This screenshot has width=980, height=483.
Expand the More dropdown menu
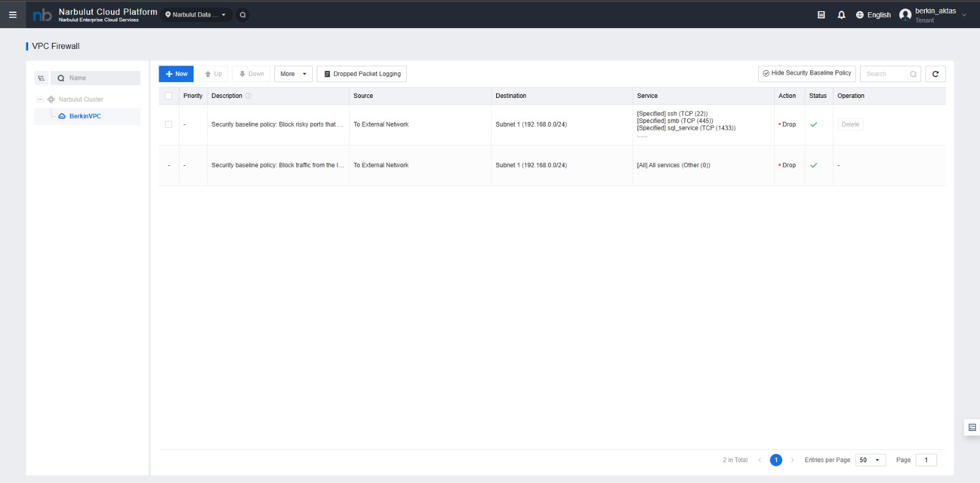click(x=293, y=74)
